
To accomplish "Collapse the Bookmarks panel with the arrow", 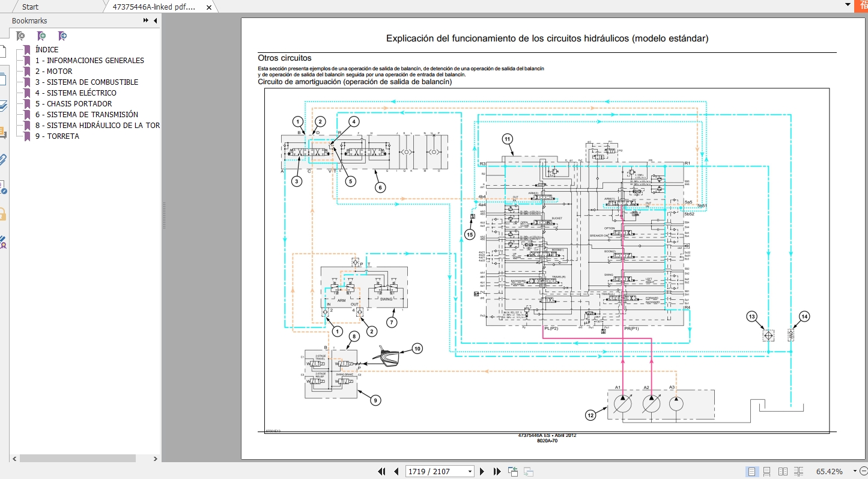I will [x=155, y=20].
